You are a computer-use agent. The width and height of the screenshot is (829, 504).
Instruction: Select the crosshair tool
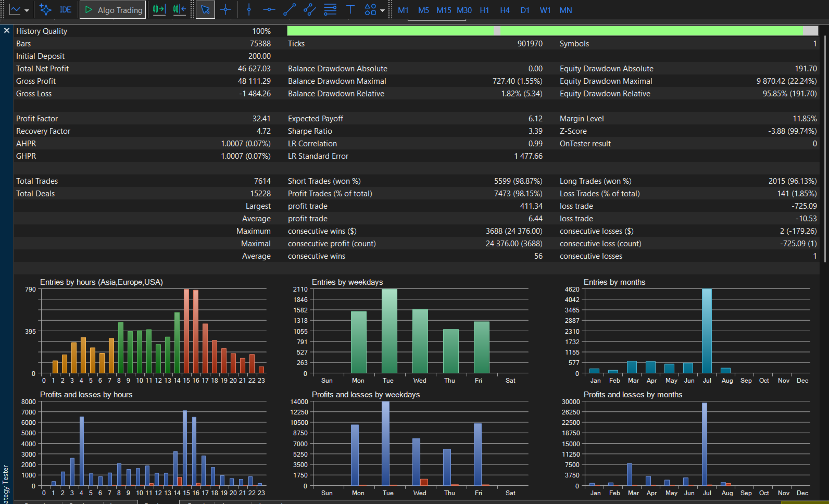tap(225, 10)
